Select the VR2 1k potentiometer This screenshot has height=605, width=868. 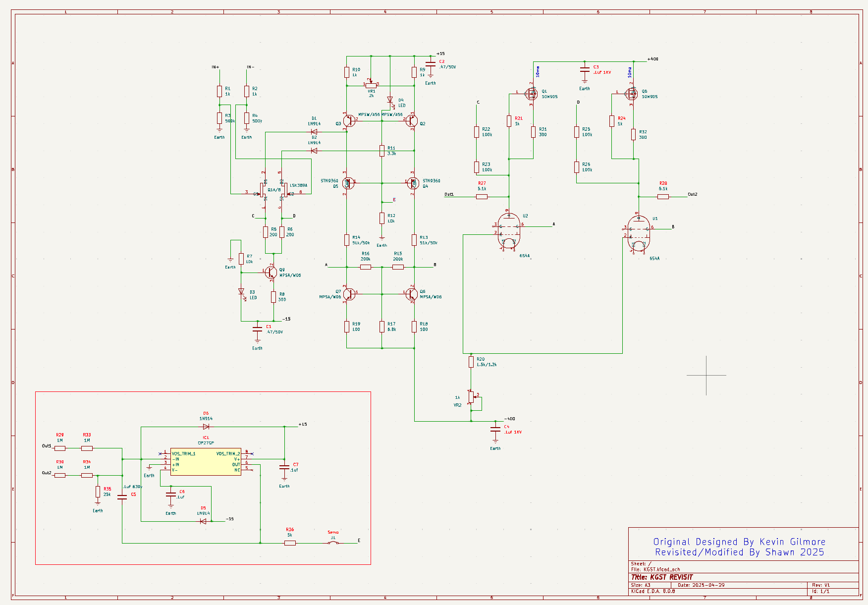[471, 397]
